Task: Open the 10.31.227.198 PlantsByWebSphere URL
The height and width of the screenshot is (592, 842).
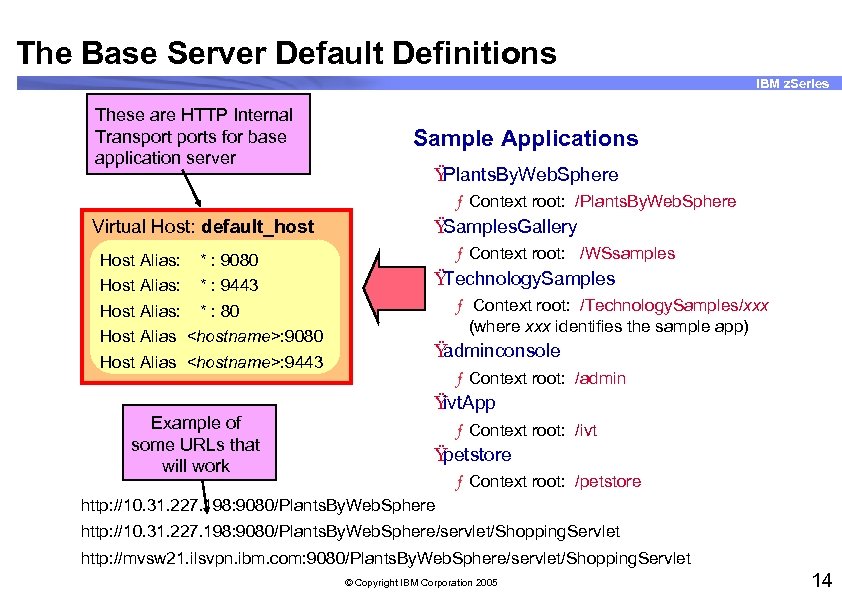Action: pos(258,506)
